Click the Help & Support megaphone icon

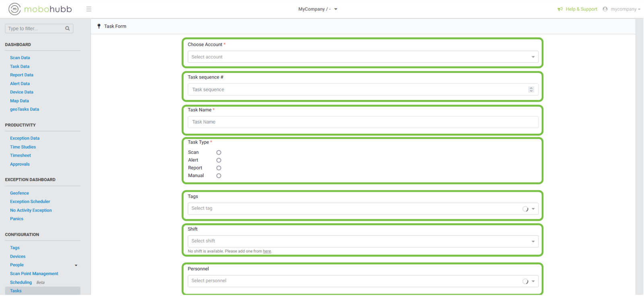tap(560, 9)
